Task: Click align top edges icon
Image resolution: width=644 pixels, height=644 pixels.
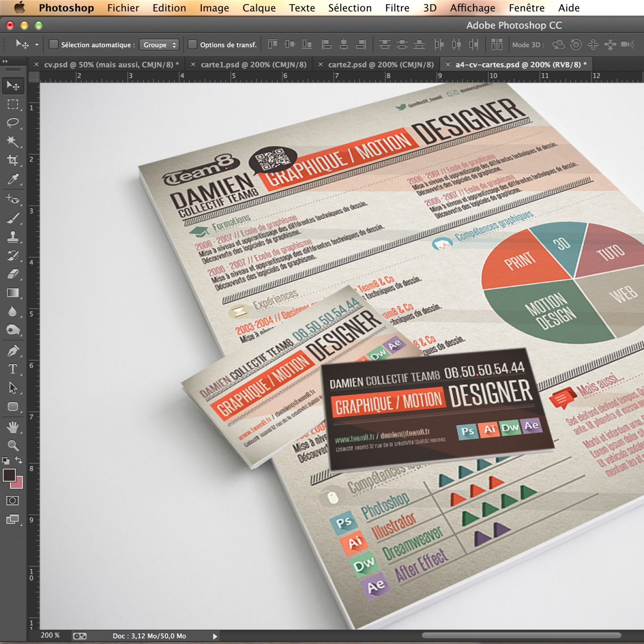Action: point(273,44)
